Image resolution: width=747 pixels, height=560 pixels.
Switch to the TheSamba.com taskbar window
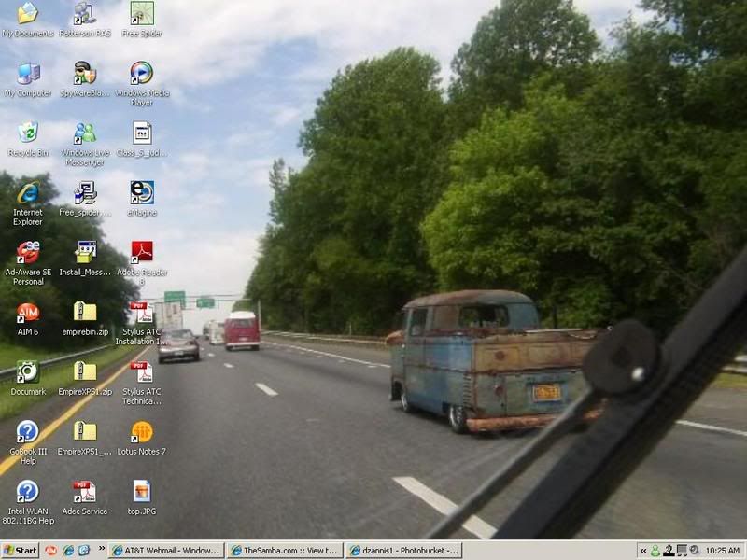coord(285,551)
